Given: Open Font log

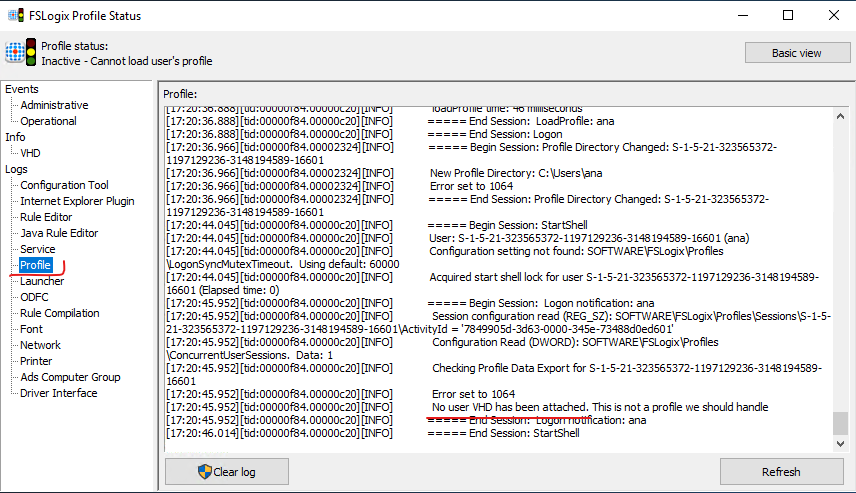Looking at the screenshot, I should (x=31, y=329).
